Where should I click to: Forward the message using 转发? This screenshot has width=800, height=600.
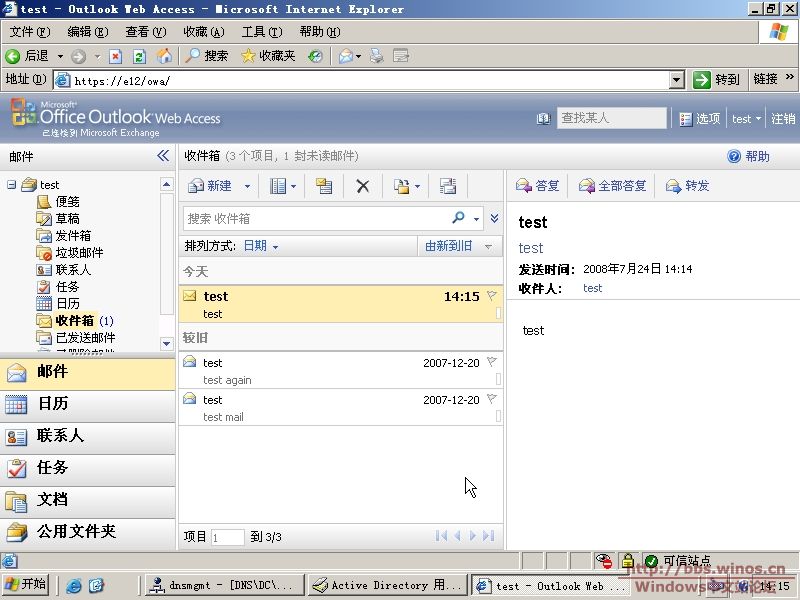688,186
